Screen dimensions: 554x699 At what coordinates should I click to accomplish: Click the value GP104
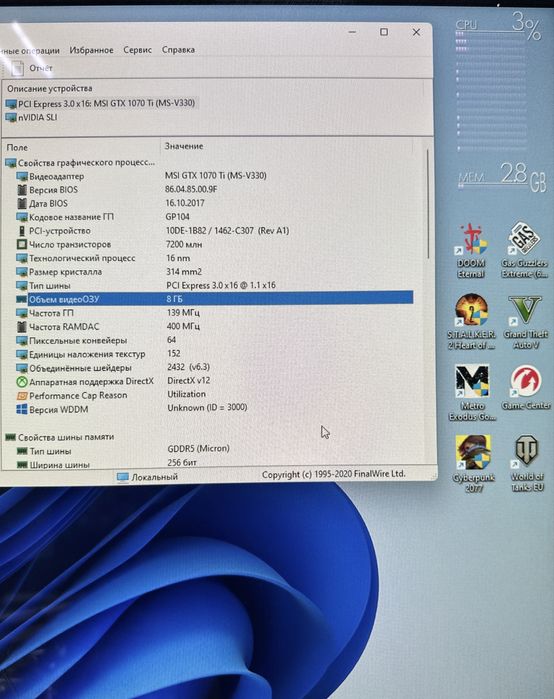pos(177,217)
